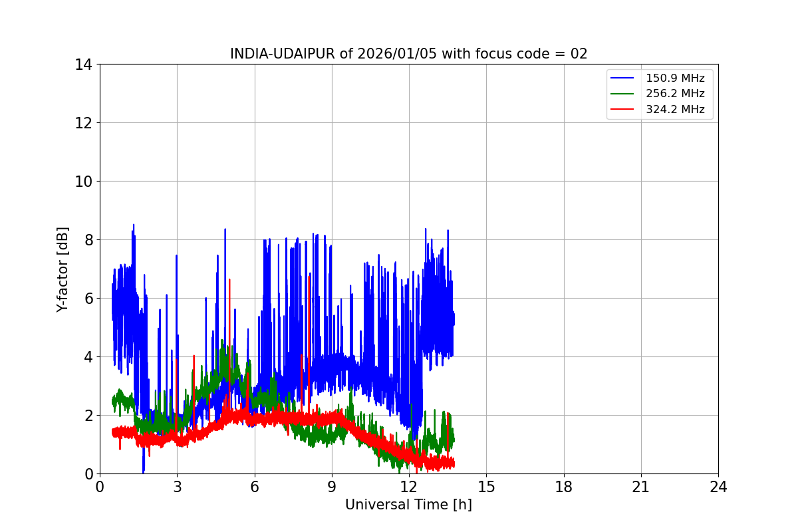Click x-axis tick label 18
Image resolution: width=798 pixels, height=532 pixels.
pyautogui.click(x=564, y=487)
